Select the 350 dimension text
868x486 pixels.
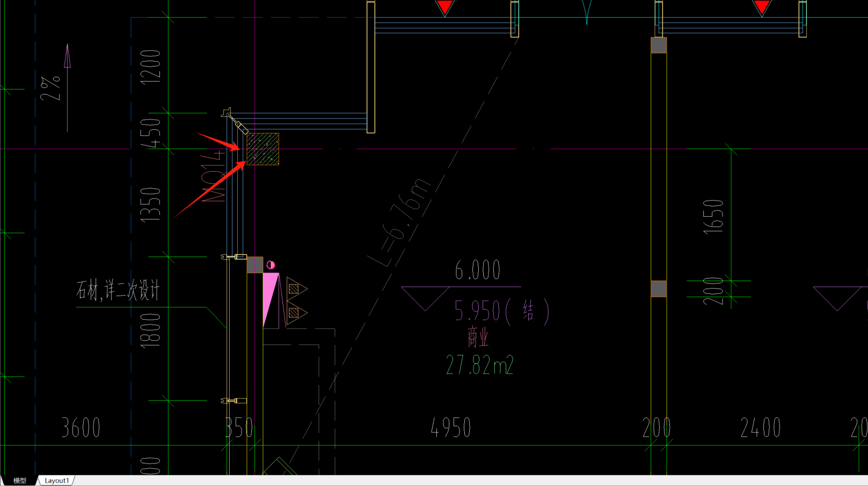click(239, 428)
